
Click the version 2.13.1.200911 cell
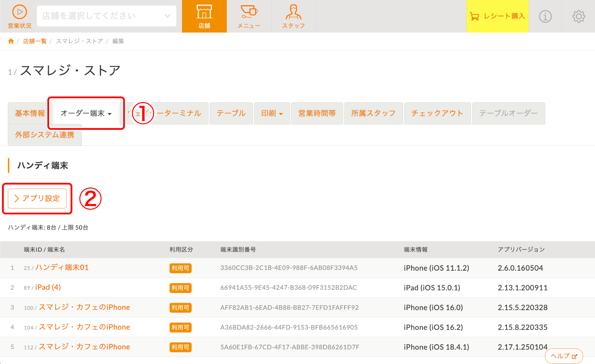click(x=523, y=288)
